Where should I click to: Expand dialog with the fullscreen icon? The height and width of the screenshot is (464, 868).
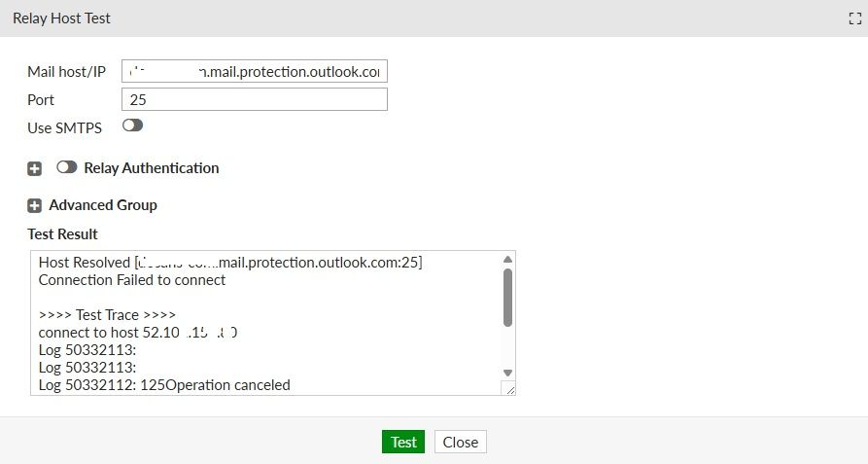click(853, 18)
